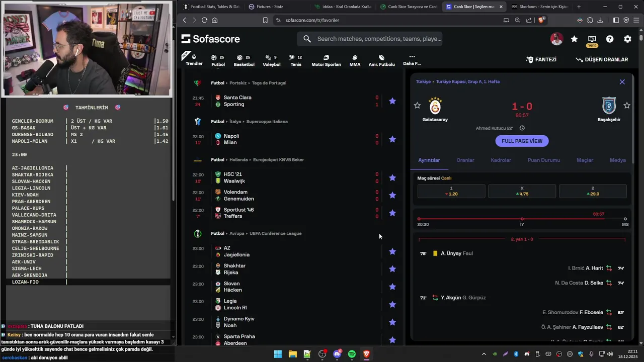Image resolution: width=644 pixels, height=362 pixels.
Task: Select the Futbol sport category
Action: coord(218,60)
